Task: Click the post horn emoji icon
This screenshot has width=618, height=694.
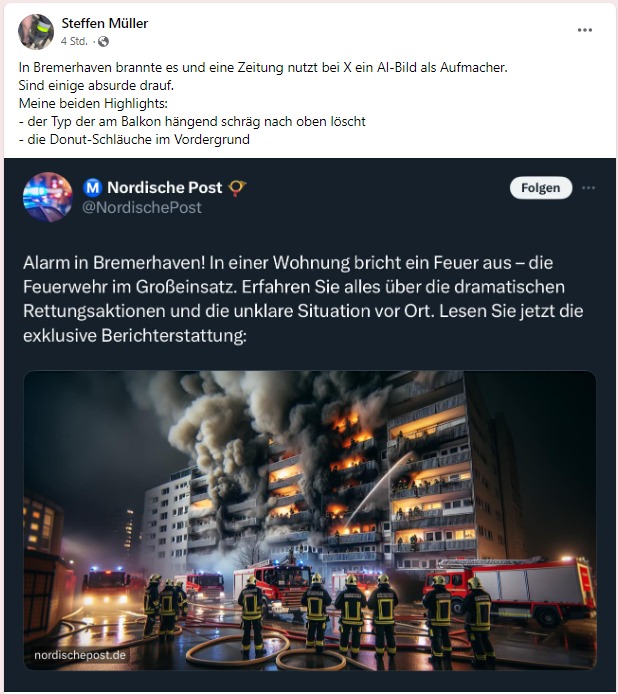Action: pyautogui.click(x=237, y=188)
